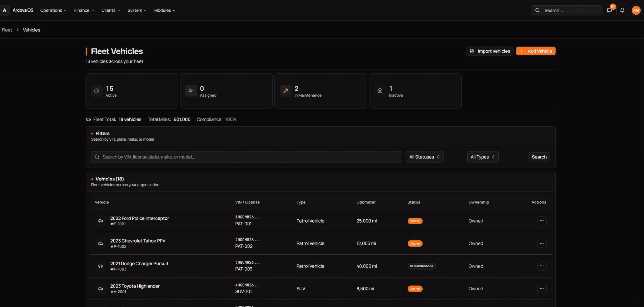Select the Active status badge for Ford Interceptor
Image resolution: width=644 pixels, height=307 pixels.
click(415, 221)
